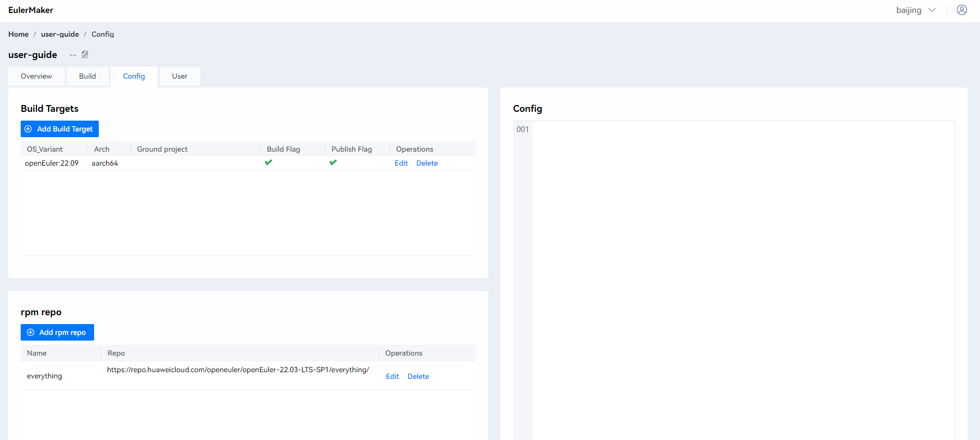
Task: Select the Config tab
Action: coord(134,76)
